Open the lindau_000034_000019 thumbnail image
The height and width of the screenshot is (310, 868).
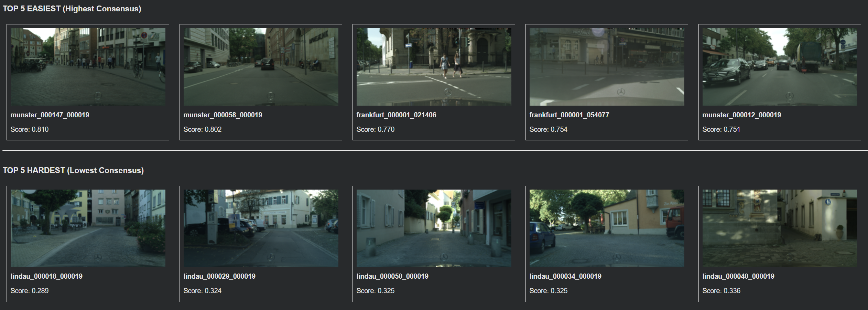[x=607, y=228]
